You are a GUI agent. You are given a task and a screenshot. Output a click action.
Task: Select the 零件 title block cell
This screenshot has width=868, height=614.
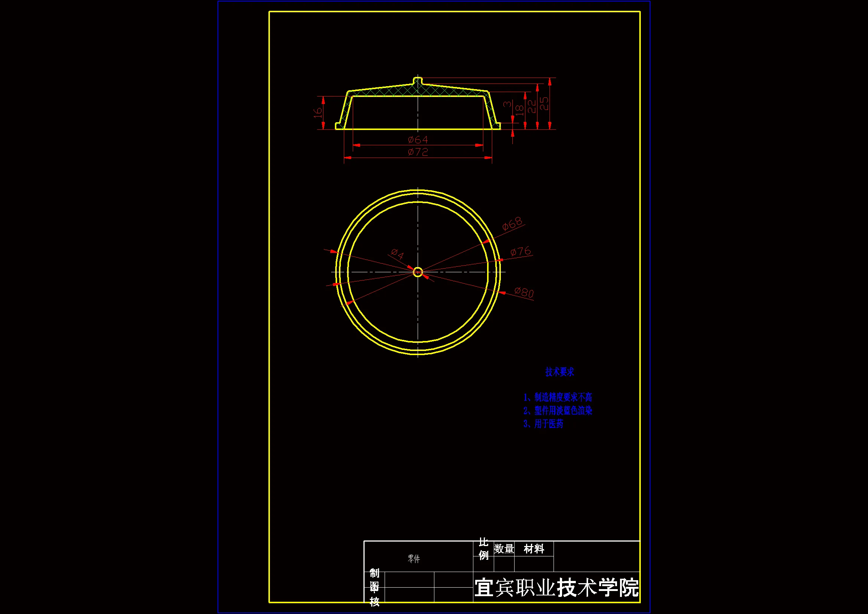(414, 559)
